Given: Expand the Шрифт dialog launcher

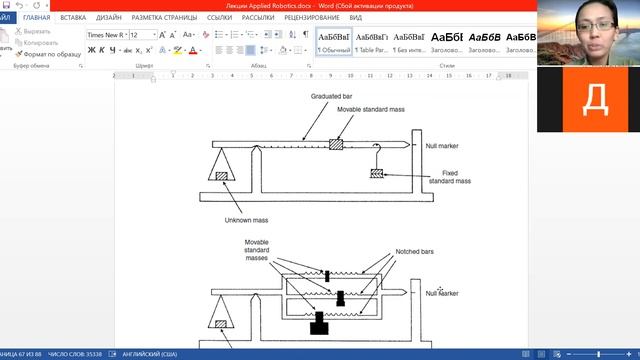Looking at the screenshot, I should 208,66.
